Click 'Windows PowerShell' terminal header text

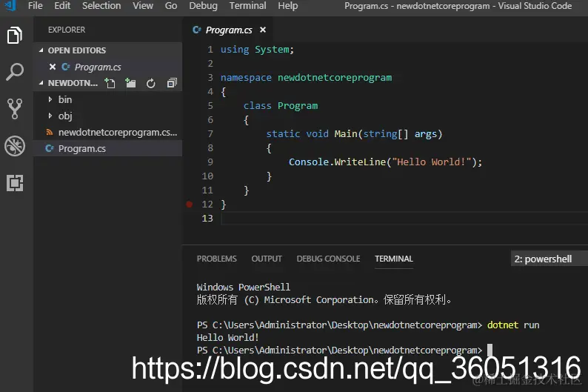pos(244,287)
